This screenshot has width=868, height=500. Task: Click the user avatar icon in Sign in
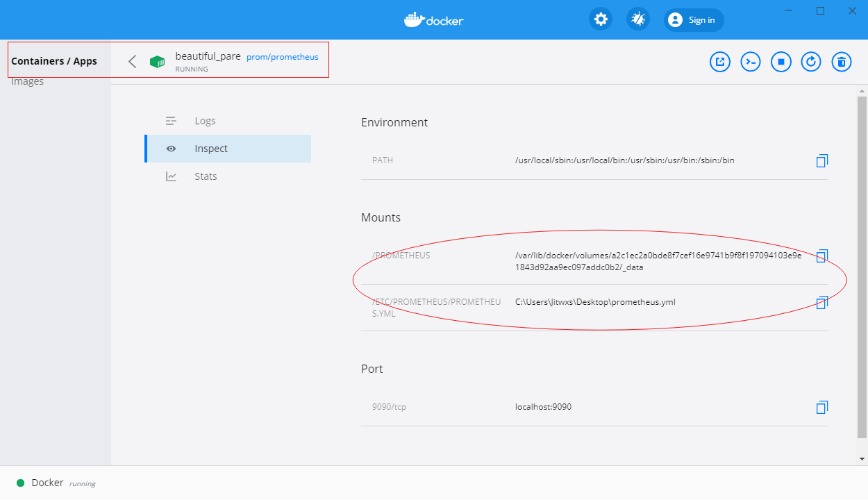[x=675, y=20]
